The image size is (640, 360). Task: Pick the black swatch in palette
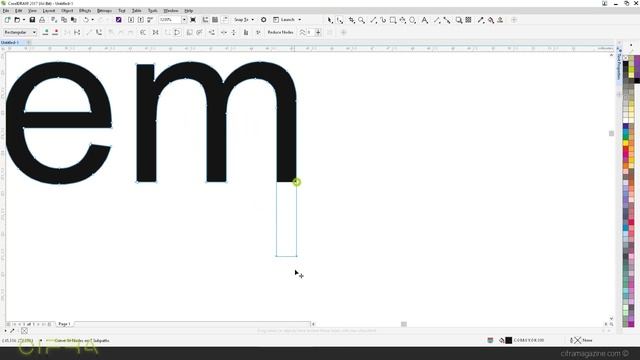[625, 64]
